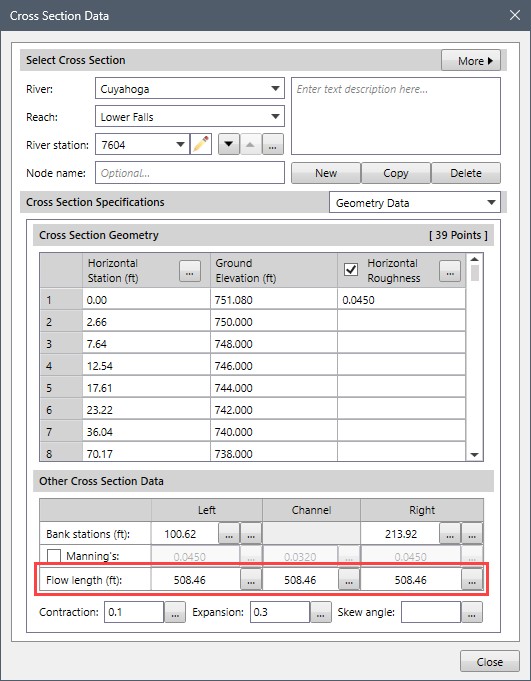Go to next downstream river station arrow
This screenshot has height=681, width=531.
pyautogui.click(x=229, y=144)
